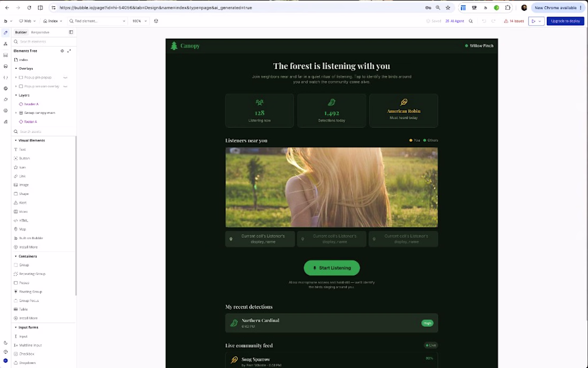Open the AI Agent panel

[x=454, y=21]
